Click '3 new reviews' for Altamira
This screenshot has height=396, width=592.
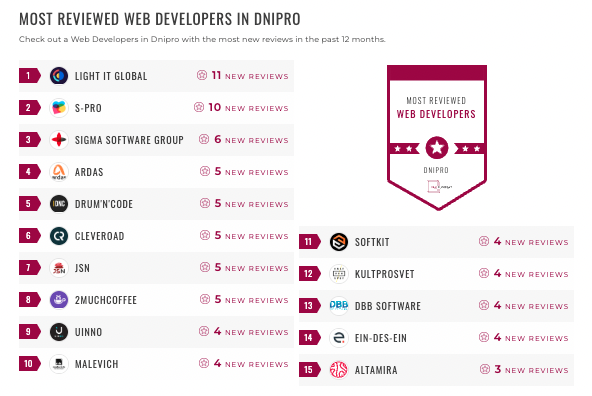[x=532, y=370]
